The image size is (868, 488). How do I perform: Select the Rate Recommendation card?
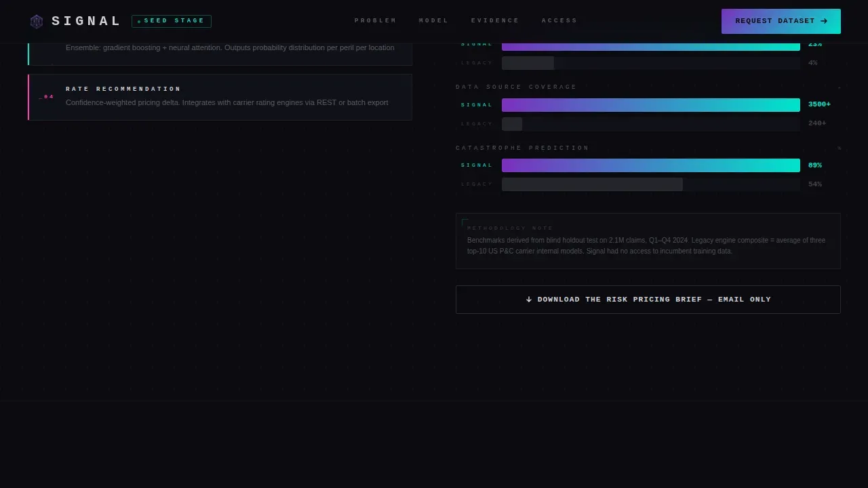pyautogui.click(x=220, y=97)
